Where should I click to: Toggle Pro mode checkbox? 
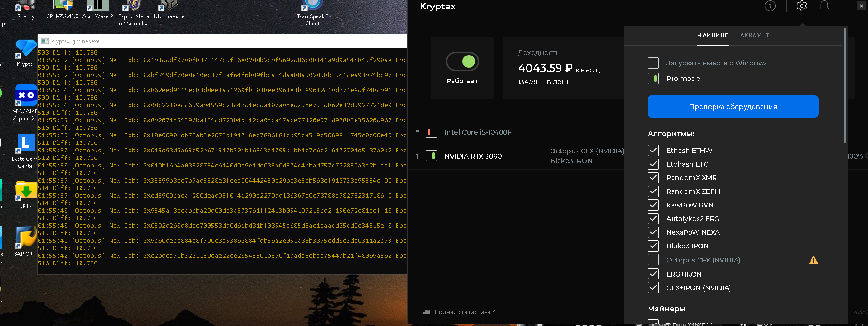pos(653,79)
